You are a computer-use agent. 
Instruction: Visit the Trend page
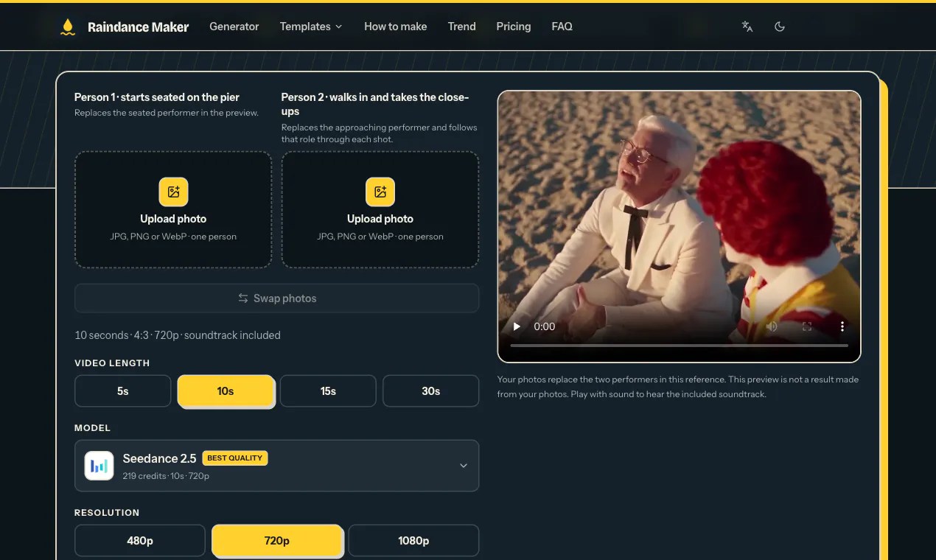(x=462, y=27)
